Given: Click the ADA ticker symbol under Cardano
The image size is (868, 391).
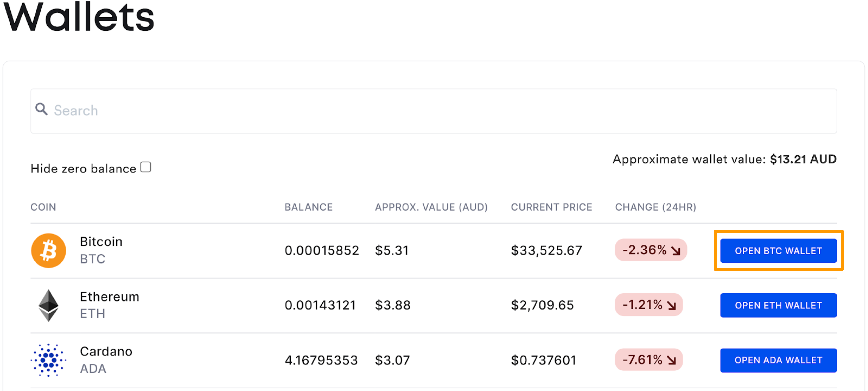Looking at the screenshot, I should tap(93, 369).
